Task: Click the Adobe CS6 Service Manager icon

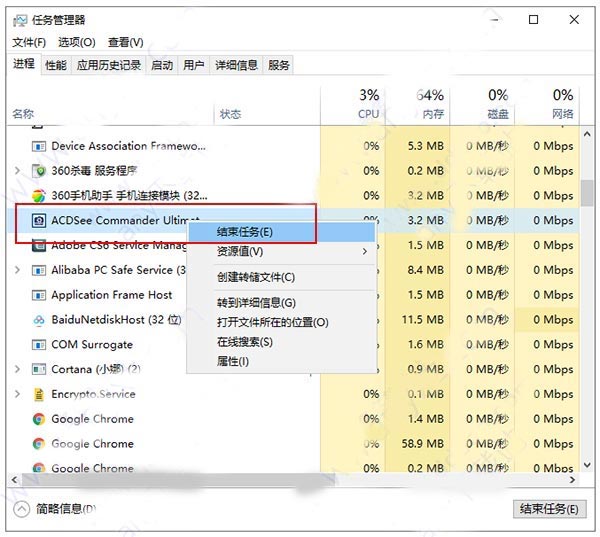Action: 39,245
